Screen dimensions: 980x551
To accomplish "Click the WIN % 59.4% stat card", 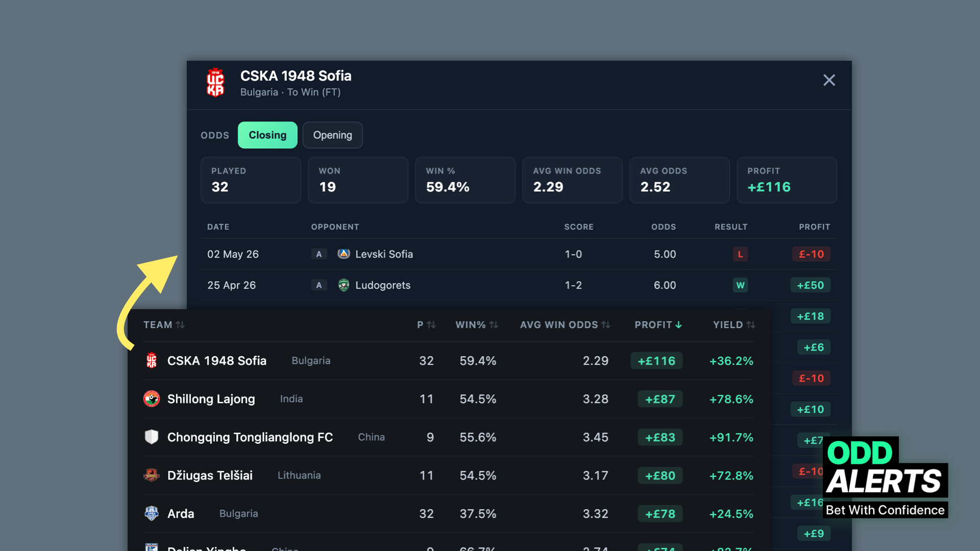I will 465,180.
